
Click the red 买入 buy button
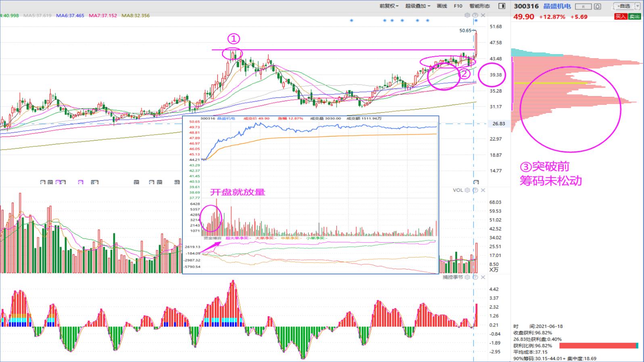tap(620, 17)
